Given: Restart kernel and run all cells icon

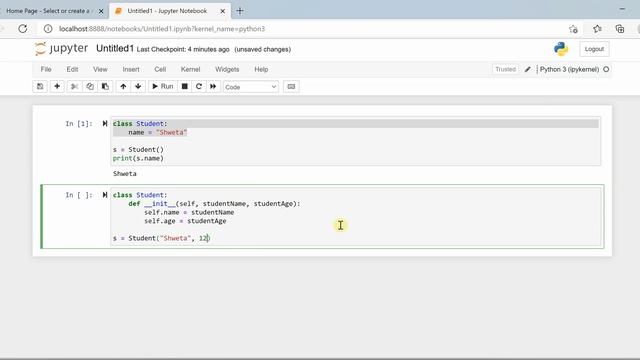Looking at the screenshot, I should (213, 87).
